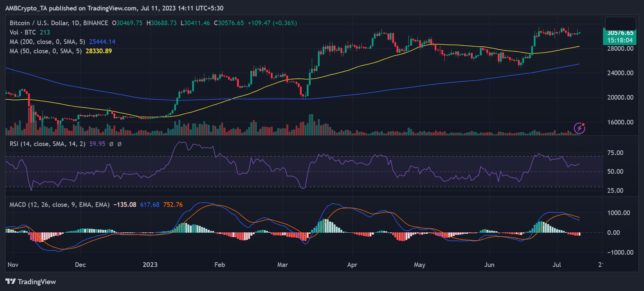Screen dimensions: 644x291
Task: Click the blue MACD line value 617.68
Action: (150, 205)
